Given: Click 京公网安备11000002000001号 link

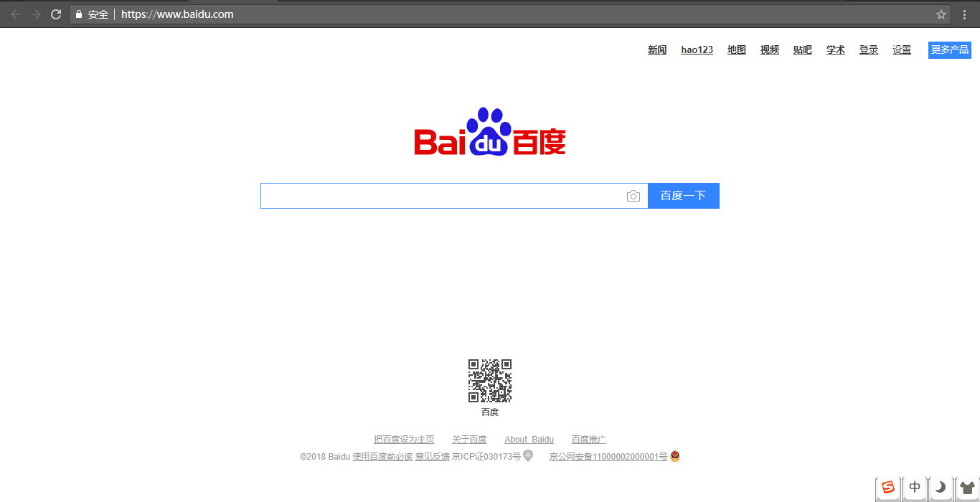Looking at the screenshot, I should 608,457.
